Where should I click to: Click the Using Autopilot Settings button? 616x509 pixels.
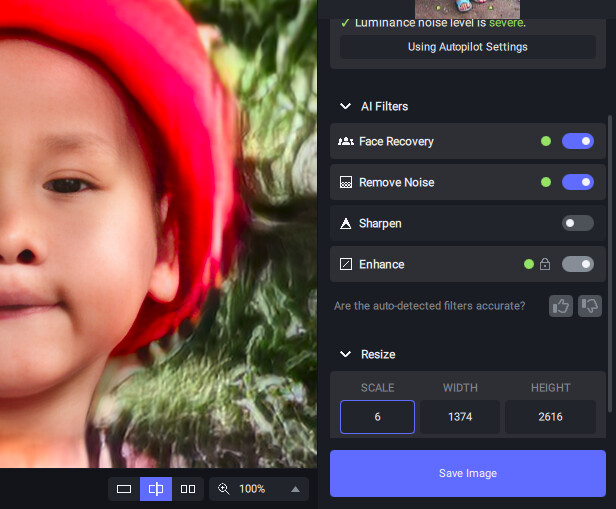(467, 47)
